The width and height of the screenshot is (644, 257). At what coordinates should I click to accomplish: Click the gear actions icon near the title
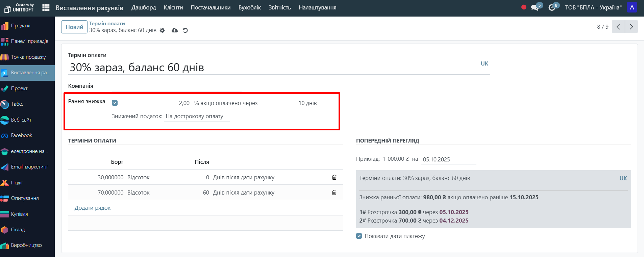(x=162, y=30)
